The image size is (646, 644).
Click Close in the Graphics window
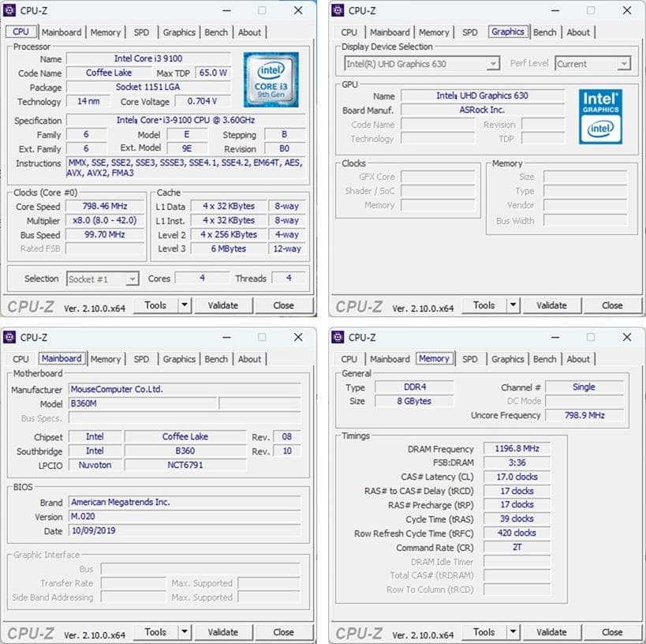[x=612, y=305]
